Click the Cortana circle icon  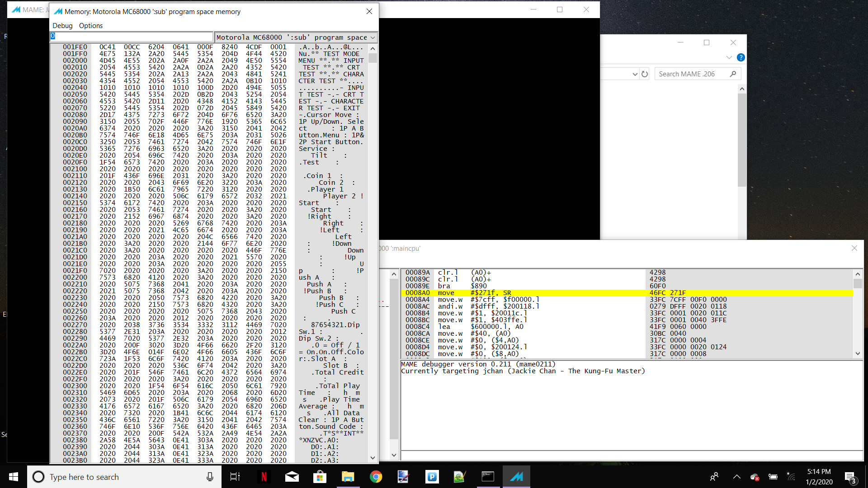pos(39,477)
